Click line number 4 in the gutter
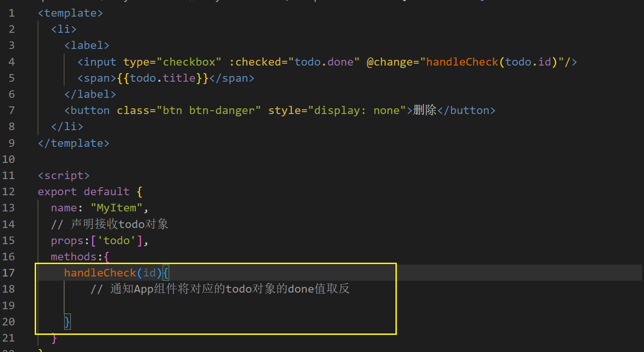The image size is (644, 352). [11, 62]
